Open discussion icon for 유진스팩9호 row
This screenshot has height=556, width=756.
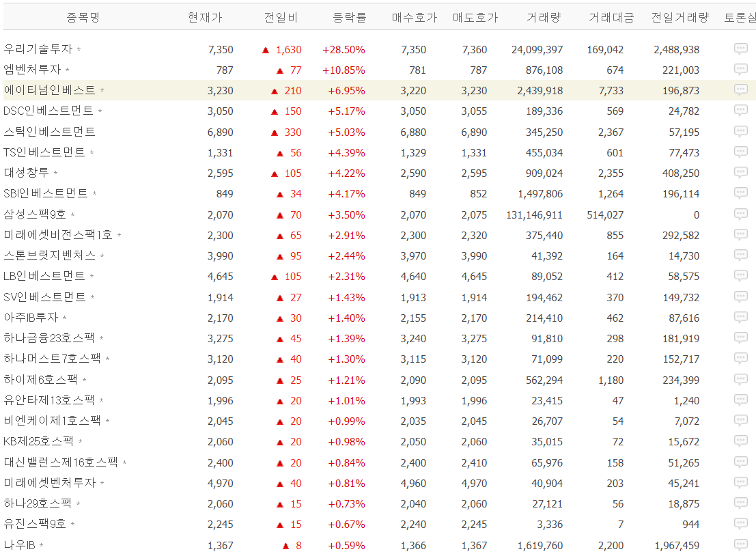coord(740,523)
